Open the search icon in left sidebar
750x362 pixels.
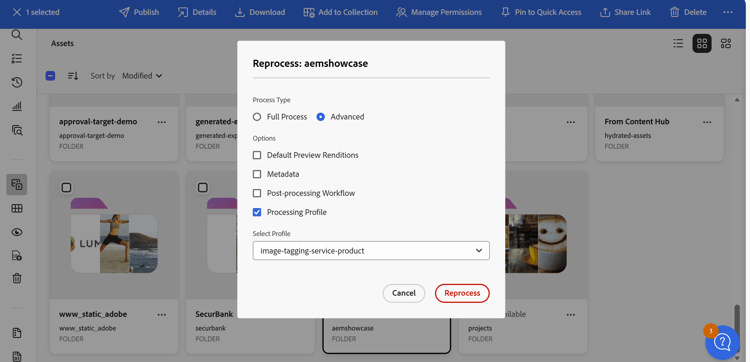point(17,34)
